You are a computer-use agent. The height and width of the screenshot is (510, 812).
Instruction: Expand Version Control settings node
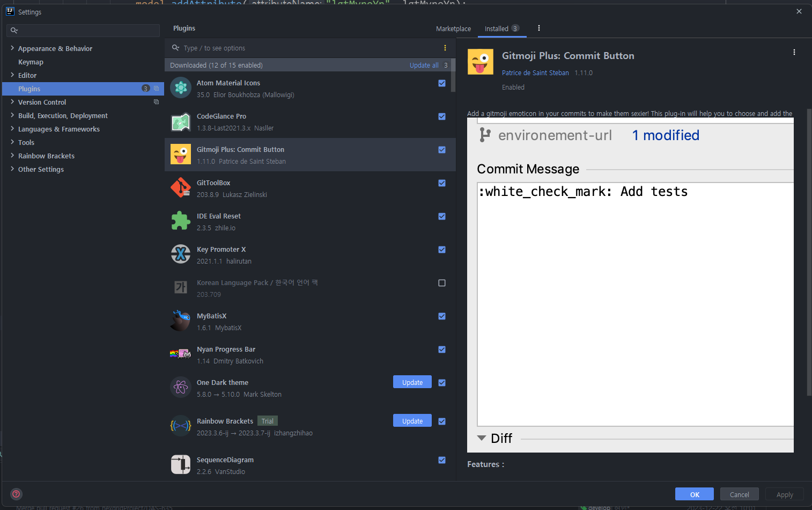click(12, 102)
